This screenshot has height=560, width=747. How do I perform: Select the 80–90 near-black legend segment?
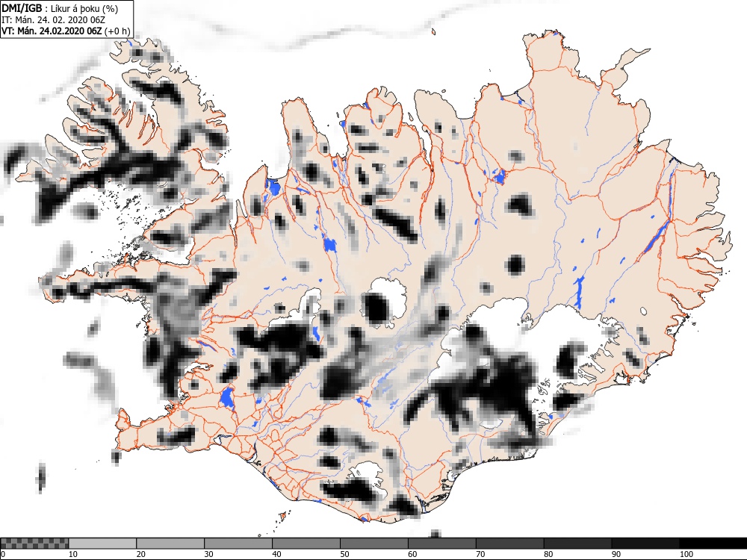[577, 544]
